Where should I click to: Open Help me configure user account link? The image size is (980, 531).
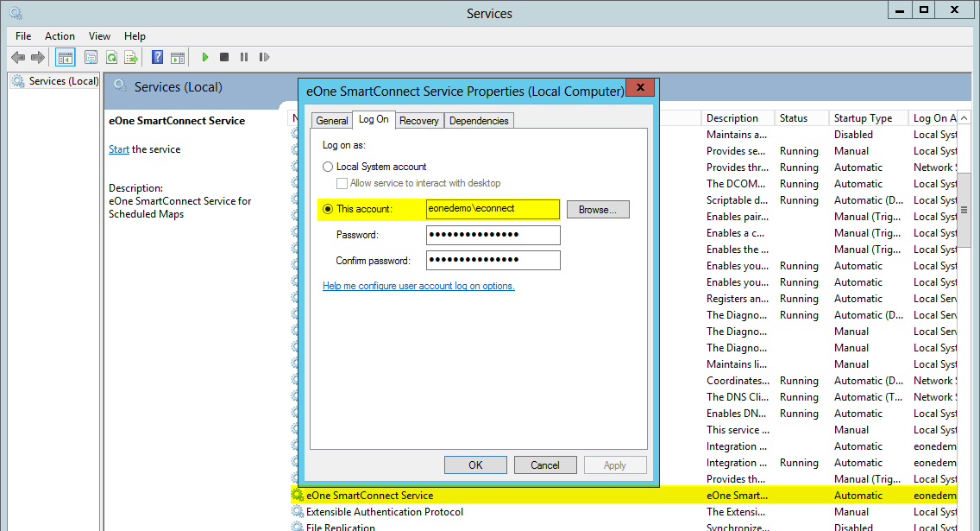(x=418, y=286)
